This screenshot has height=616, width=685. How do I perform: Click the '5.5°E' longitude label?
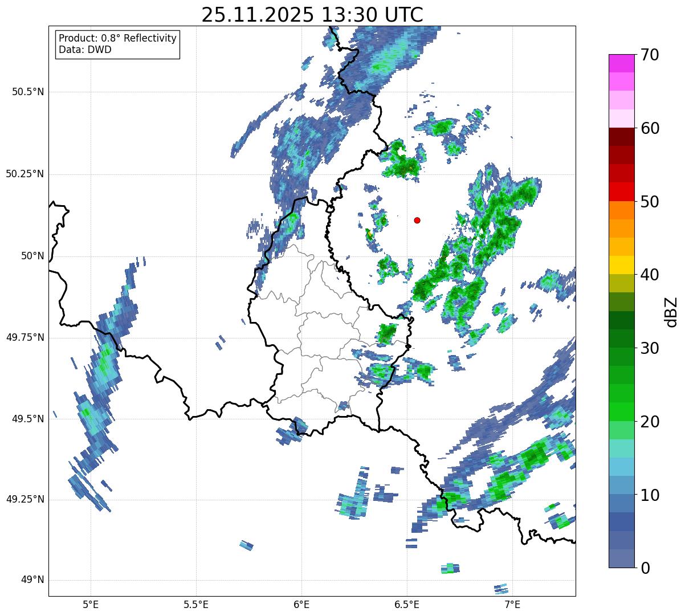point(196,604)
